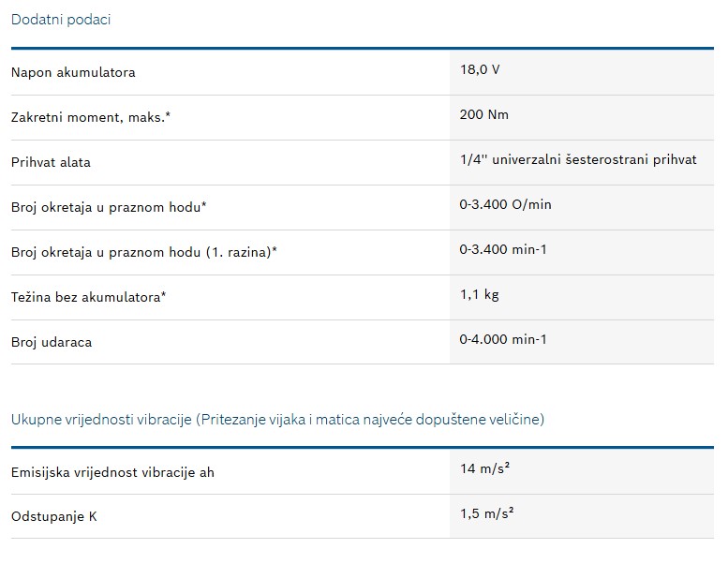Select the Napon akumulatora label
728x564 pixels.
point(73,72)
